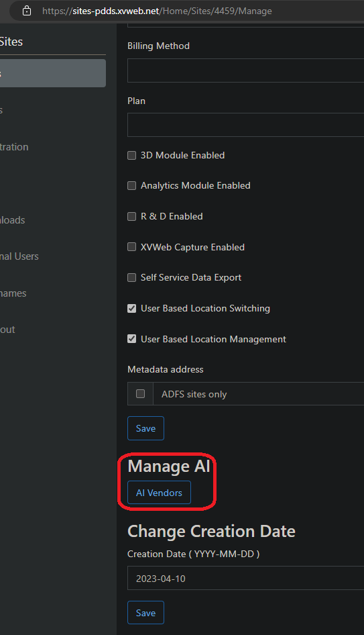
Task: Check Analytics Module Enabled
Action: click(132, 185)
